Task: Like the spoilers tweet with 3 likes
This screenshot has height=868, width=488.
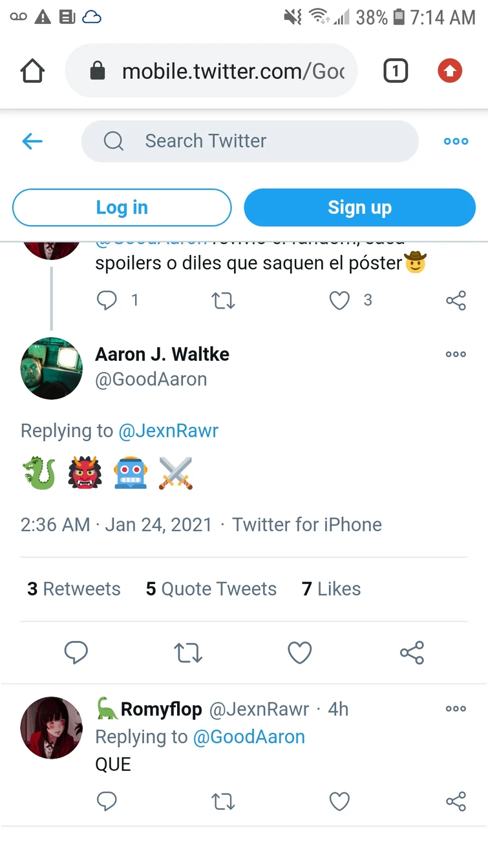Action: 339,300
